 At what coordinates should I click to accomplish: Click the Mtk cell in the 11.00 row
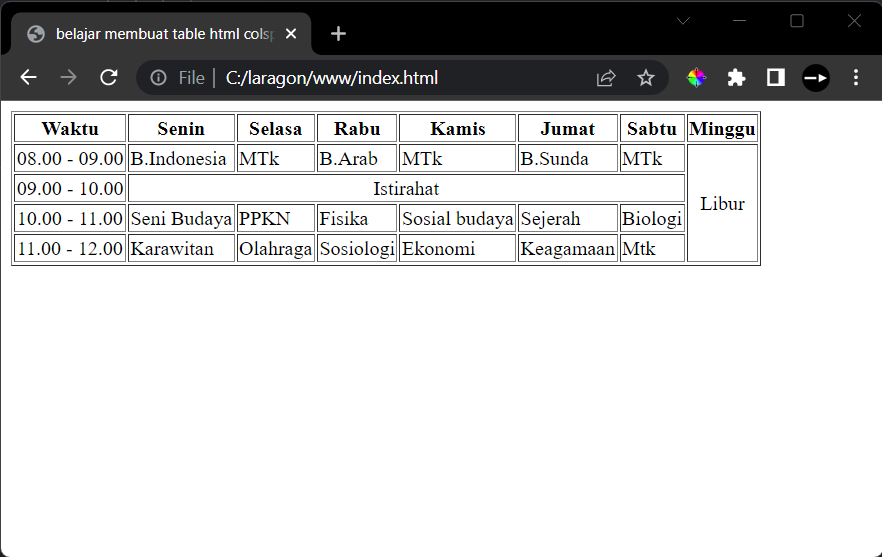point(652,248)
